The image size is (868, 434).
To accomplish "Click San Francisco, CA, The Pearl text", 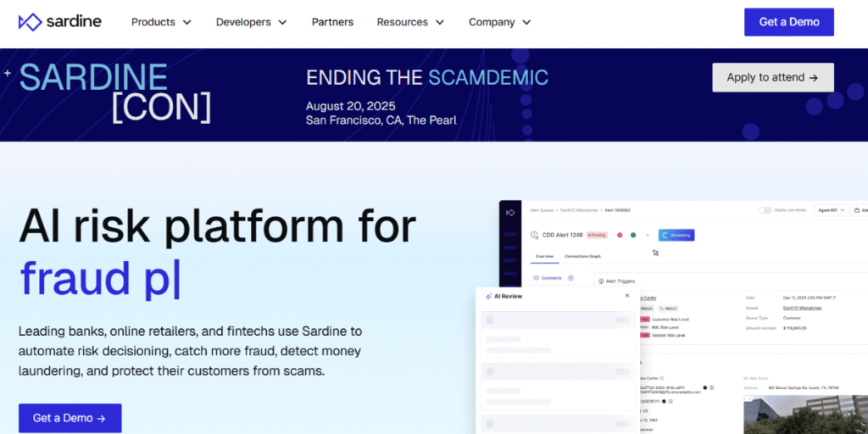I will pos(381,120).
